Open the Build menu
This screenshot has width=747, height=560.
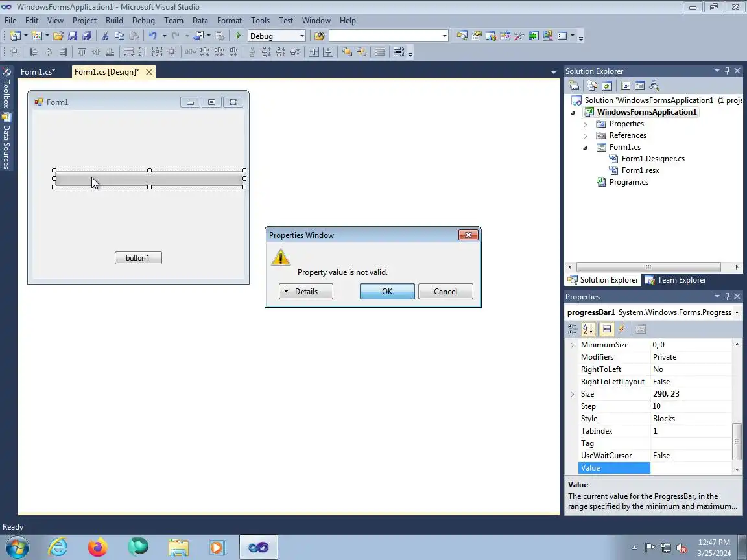click(x=114, y=21)
